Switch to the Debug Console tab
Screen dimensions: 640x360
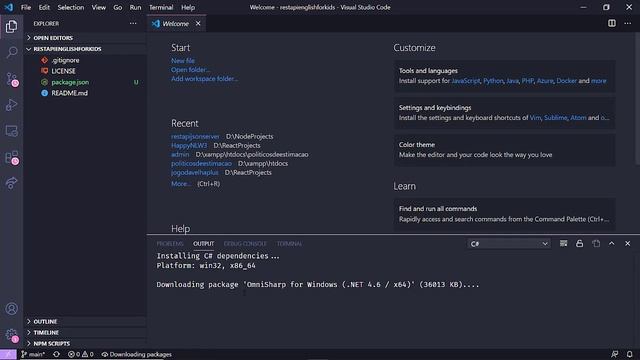tap(245, 244)
